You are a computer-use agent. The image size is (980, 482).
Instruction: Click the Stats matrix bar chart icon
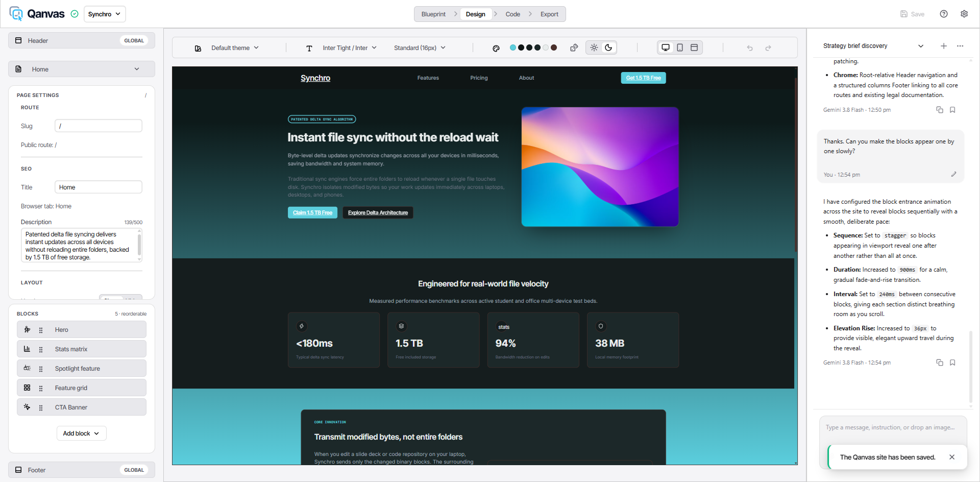click(27, 349)
